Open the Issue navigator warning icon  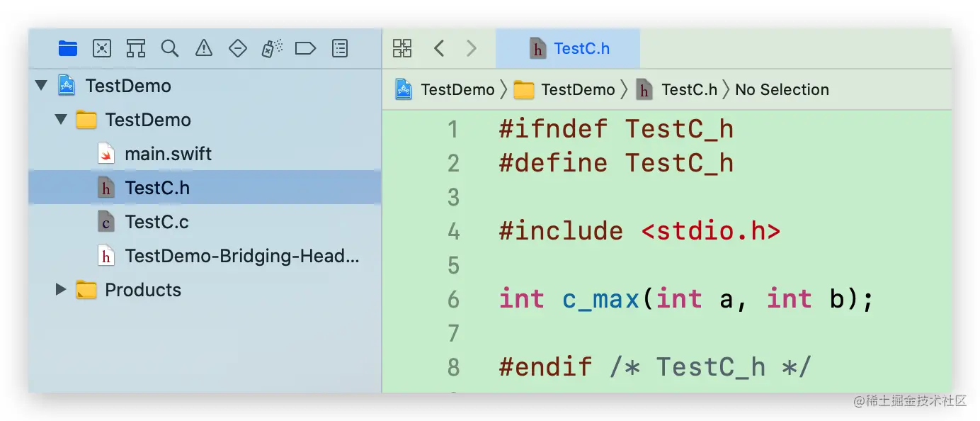click(204, 48)
